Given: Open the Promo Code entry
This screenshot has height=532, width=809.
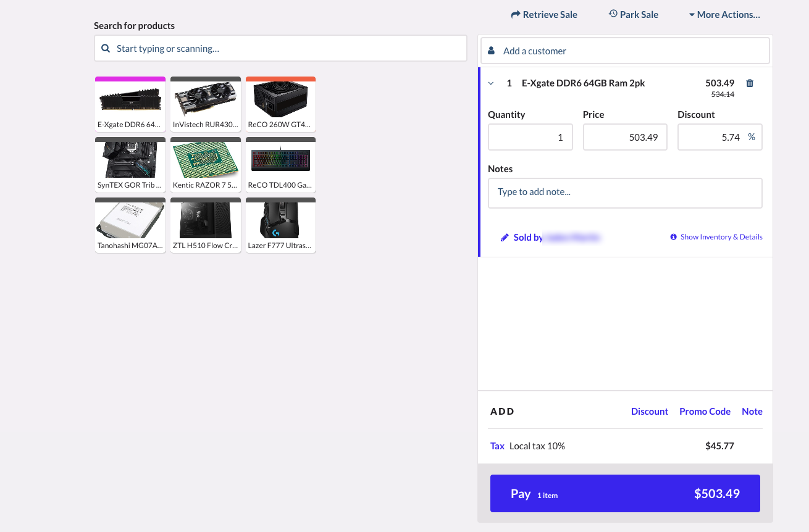Looking at the screenshot, I should coord(705,411).
